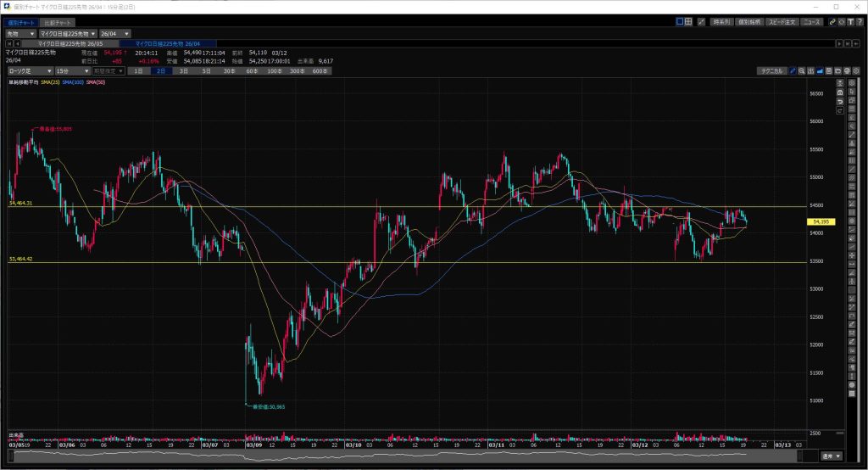
Task: Click the text T icon in top toolbar
Action: 852,21
